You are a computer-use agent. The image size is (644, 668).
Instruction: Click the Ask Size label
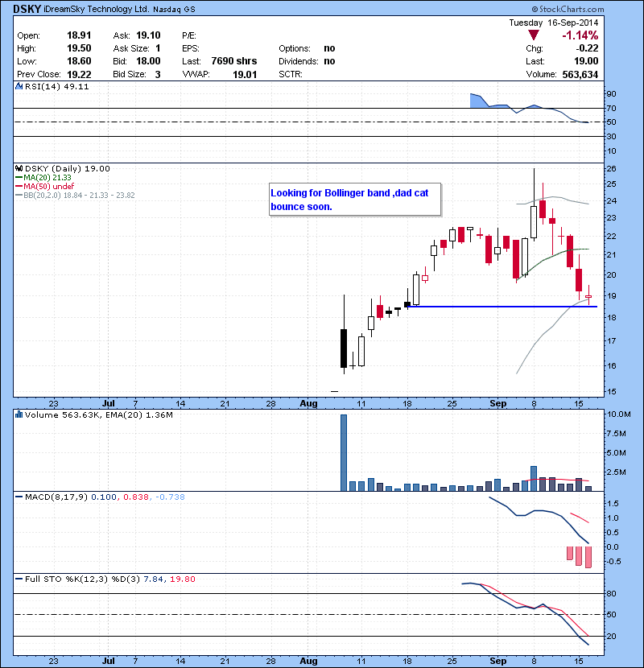coord(131,48)
